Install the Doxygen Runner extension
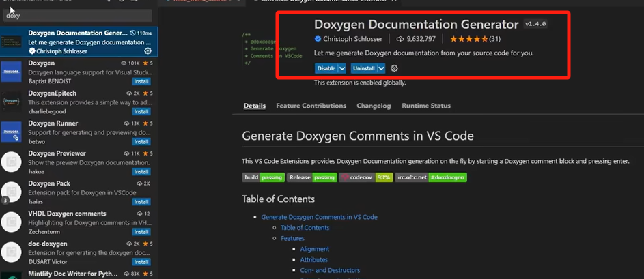Image resolution: width=644 pixels, height=279 pixels. 141,142
